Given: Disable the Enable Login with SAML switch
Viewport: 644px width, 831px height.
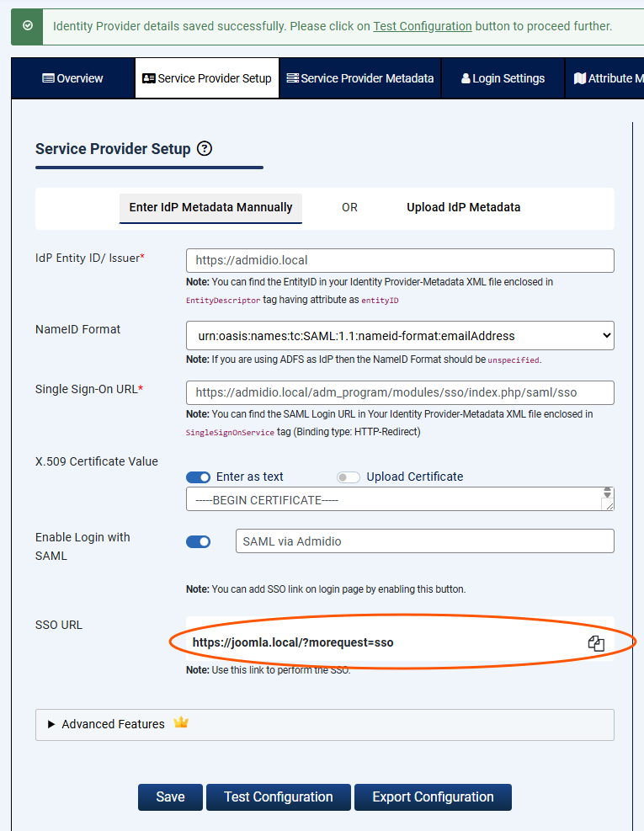Looking at the screenshot, I should [198, 541].
